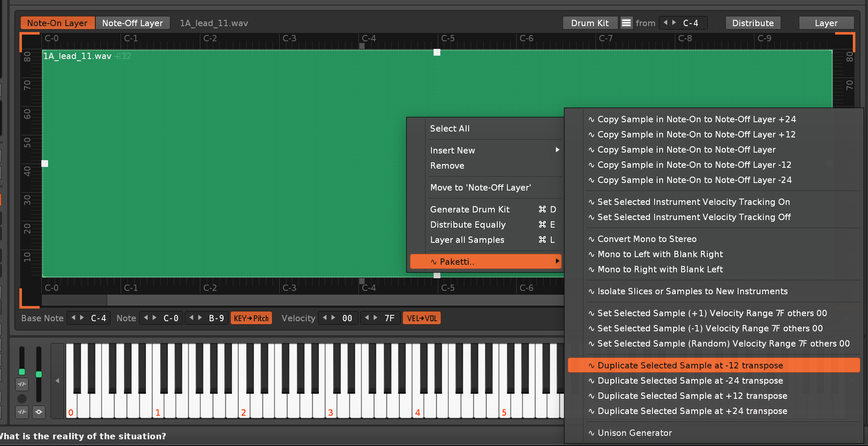The height and width of the screenshot is (446, 868).
Task: Click the Layer button
Action: pyautogui.click(x=826, y=23)
